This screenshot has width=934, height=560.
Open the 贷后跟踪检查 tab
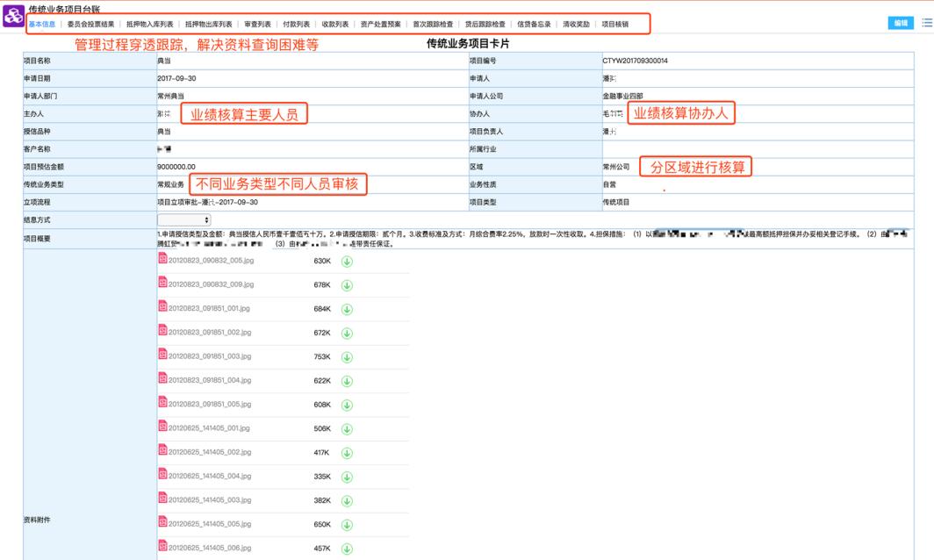click(485, 25)
